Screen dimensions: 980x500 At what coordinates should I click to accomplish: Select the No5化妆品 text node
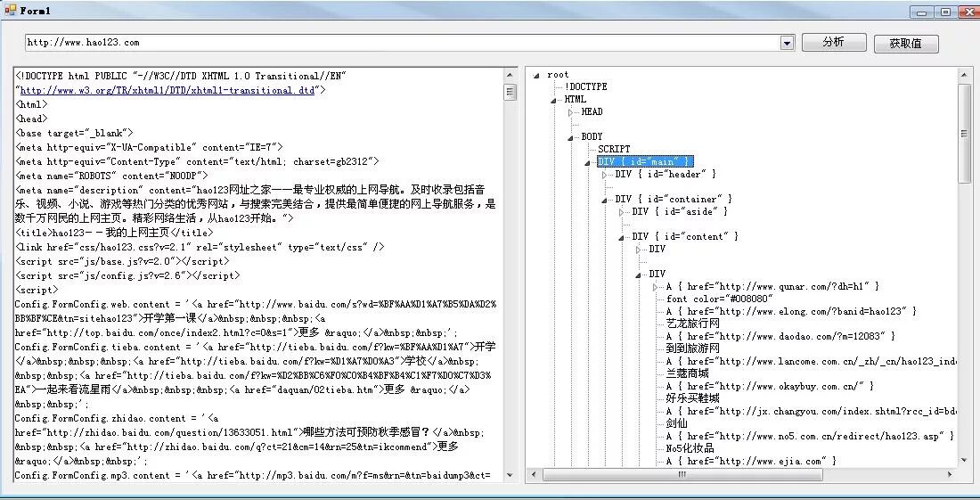click(x=690, y=448)
